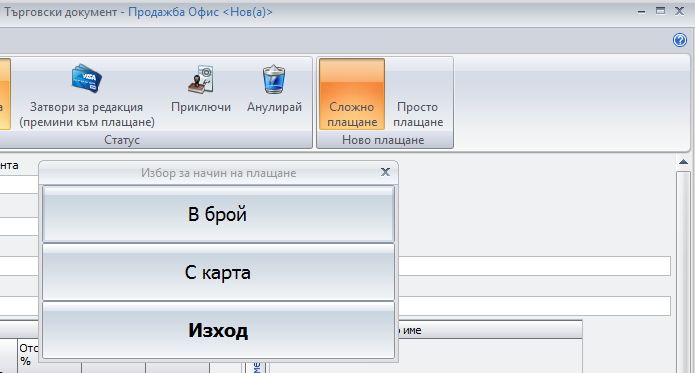Click the upper long input field right of dialog

point(535,266)
